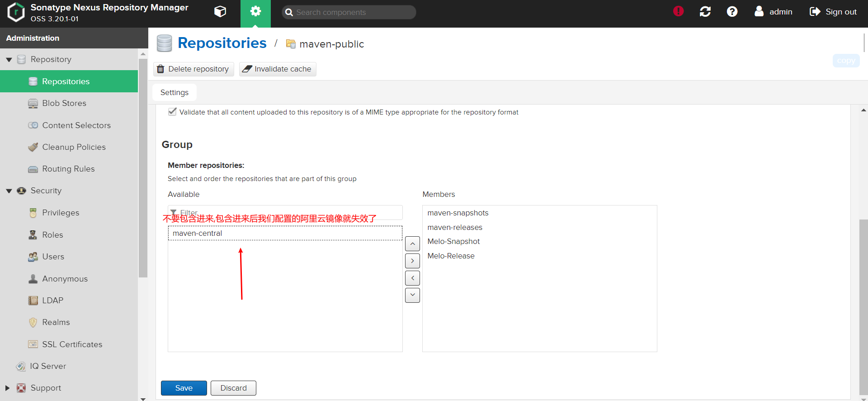Open the Browse cube icon in header
868x401 pixels.
click(x=220, y=12)
